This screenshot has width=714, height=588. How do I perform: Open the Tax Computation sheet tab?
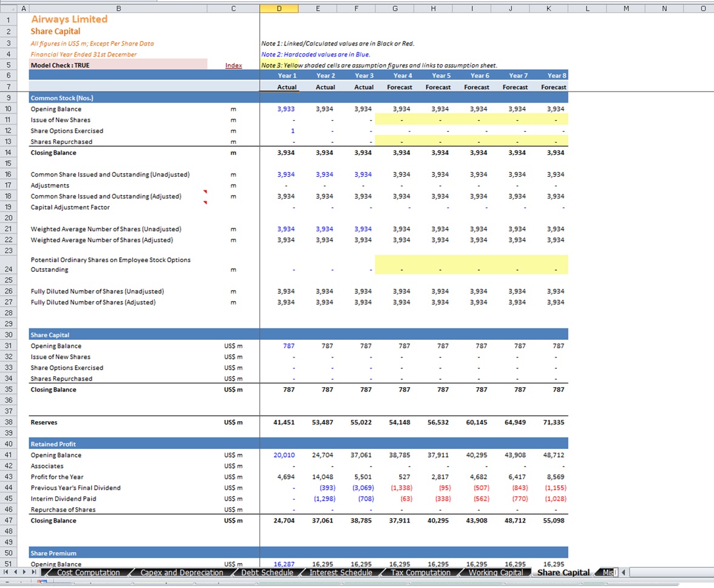(420, 573)
